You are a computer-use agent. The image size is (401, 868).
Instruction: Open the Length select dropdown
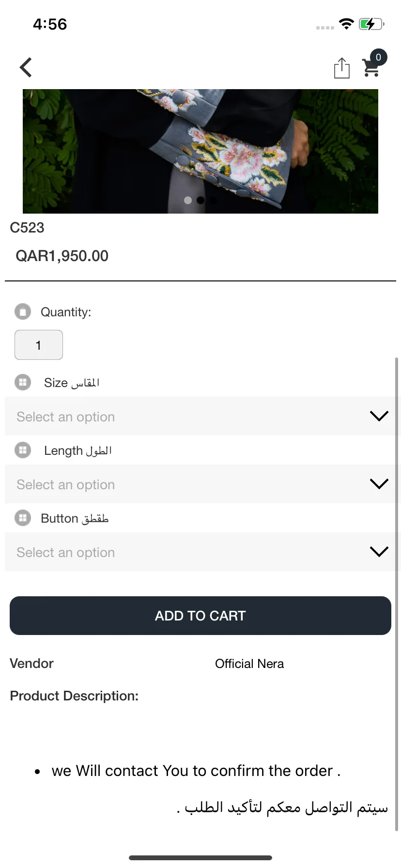[200, 484]
